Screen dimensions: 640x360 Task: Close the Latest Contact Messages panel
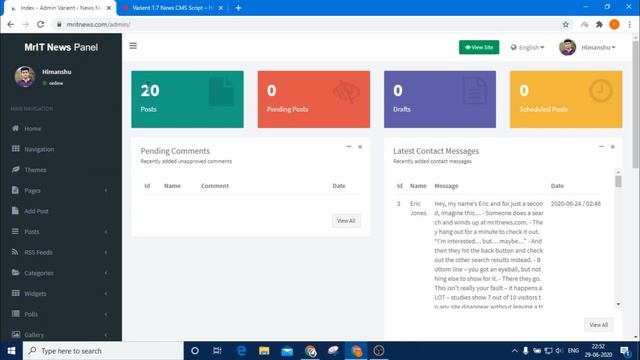point(613,147)
